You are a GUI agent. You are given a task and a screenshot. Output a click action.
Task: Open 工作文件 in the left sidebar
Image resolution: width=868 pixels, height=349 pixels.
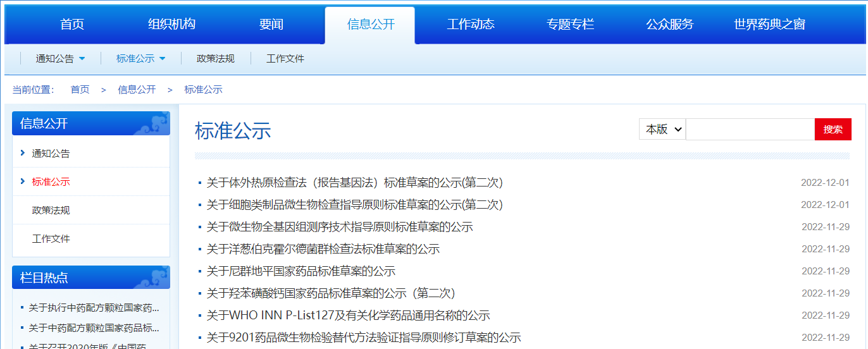[51, 238]
